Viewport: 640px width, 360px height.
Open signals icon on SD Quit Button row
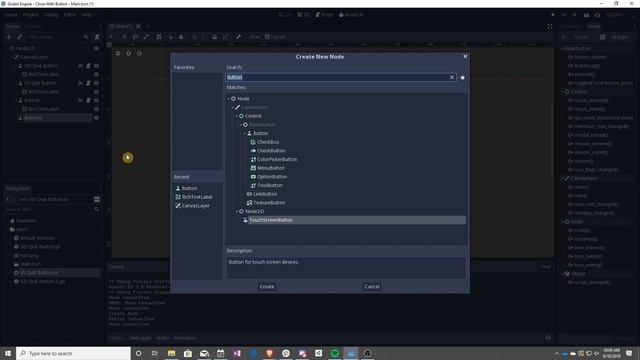click(x=80, y=66)
